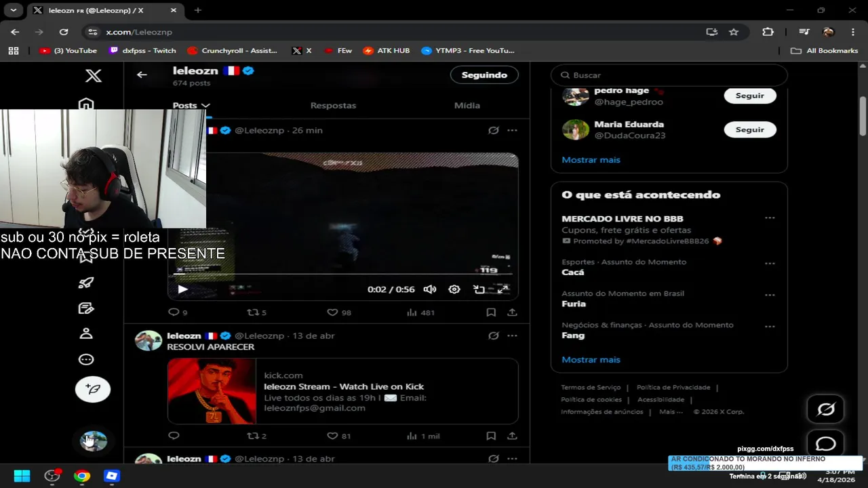Follow pedro hage with Seguir button
868x488 pixels.
(750, 96)
